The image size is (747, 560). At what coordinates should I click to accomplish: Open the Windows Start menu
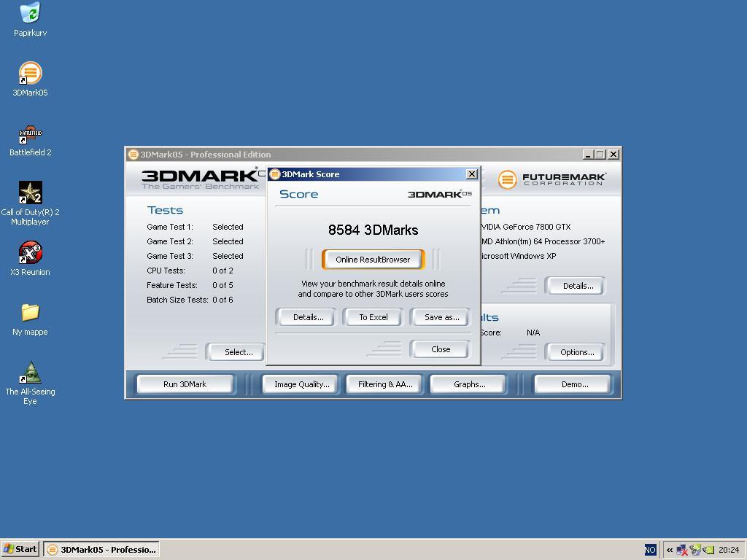20,549
